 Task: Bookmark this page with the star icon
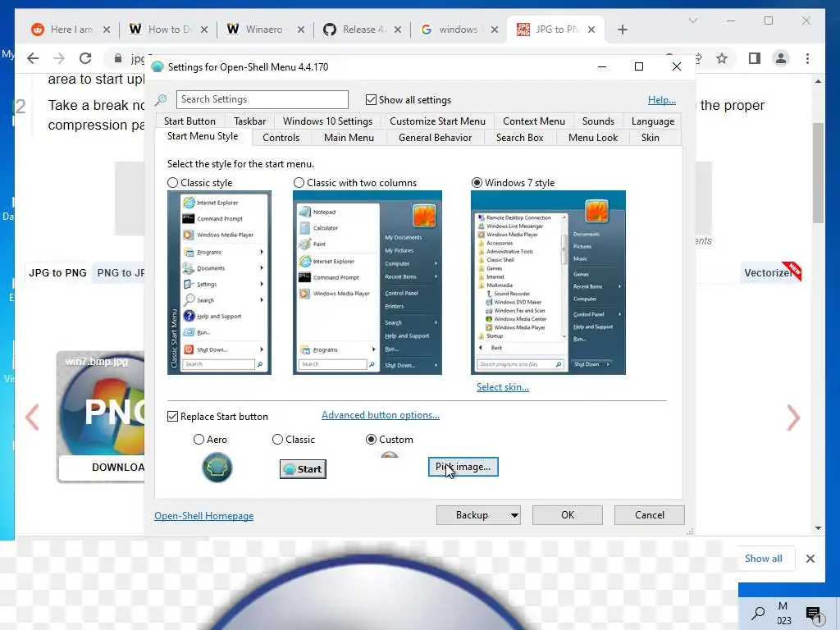[x=722, y=58]
